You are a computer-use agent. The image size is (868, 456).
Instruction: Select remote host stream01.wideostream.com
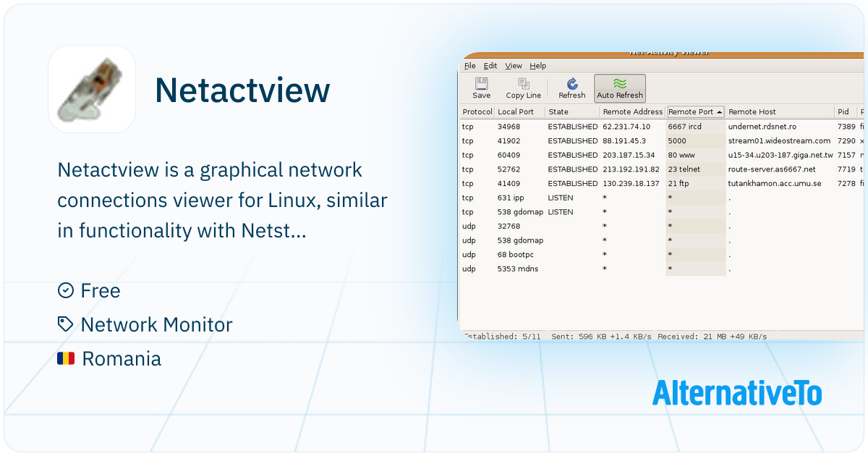click(779, 141)
